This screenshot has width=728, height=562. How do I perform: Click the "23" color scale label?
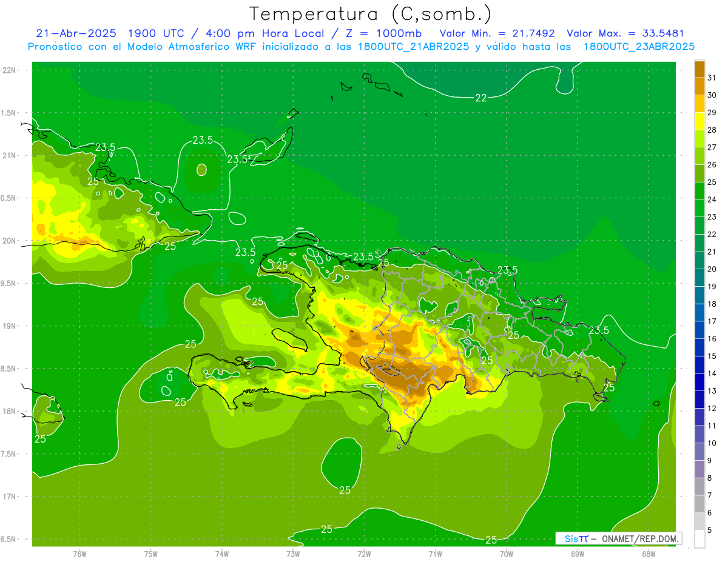point(712,217)
